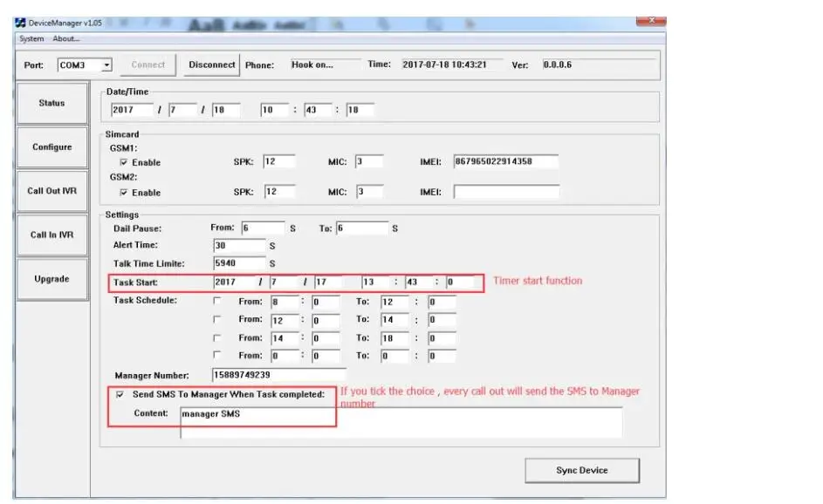
Task: Tick the fourth Task Schedule row checkbox
Action: (217, 356)
